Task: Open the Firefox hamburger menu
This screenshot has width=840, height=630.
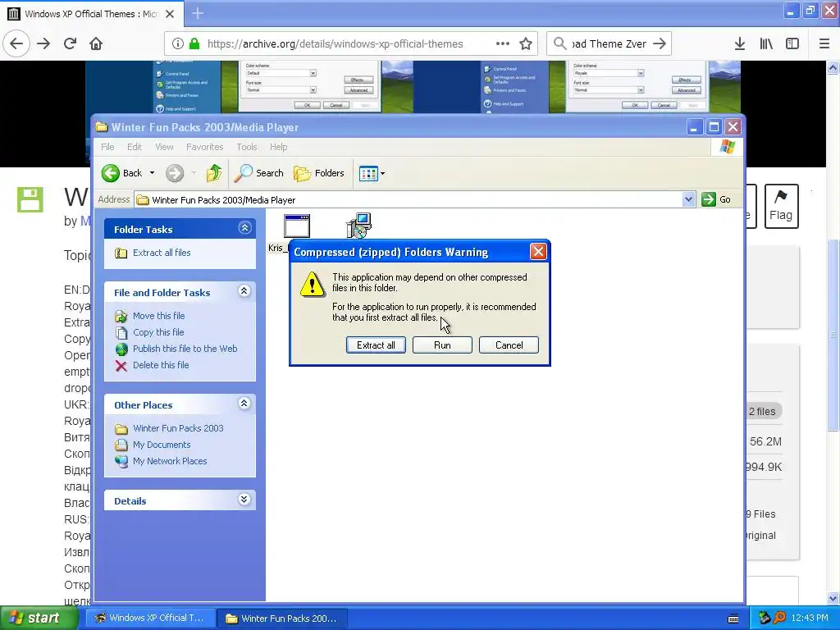Action: 824,44
